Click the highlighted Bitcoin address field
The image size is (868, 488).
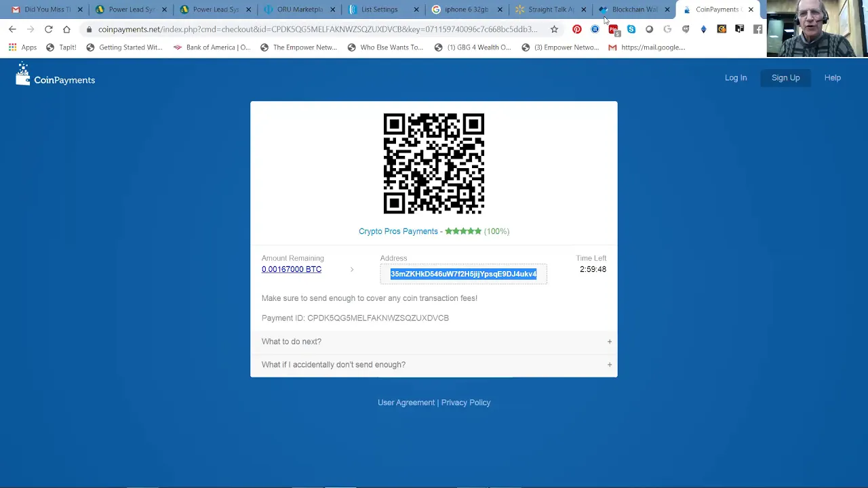(x=463, y=274)
